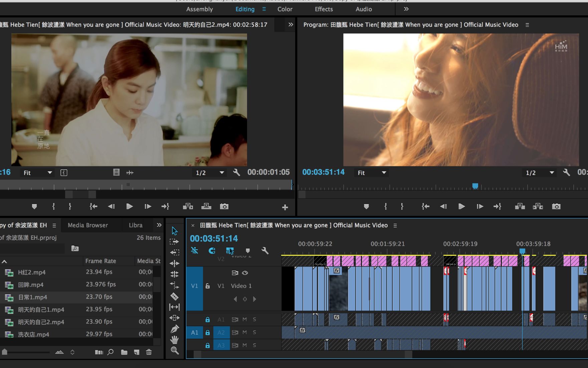Select the Track Select Forward tool

coord(174,241)
